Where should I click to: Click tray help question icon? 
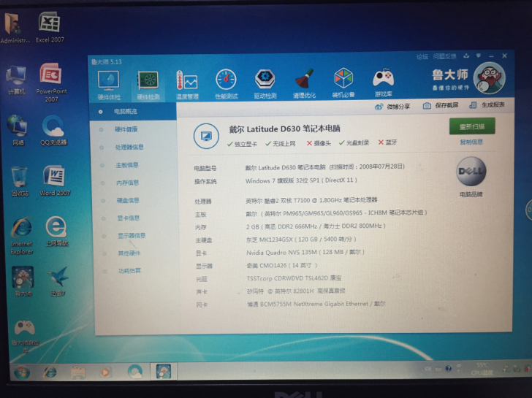[x=449, y=369]
